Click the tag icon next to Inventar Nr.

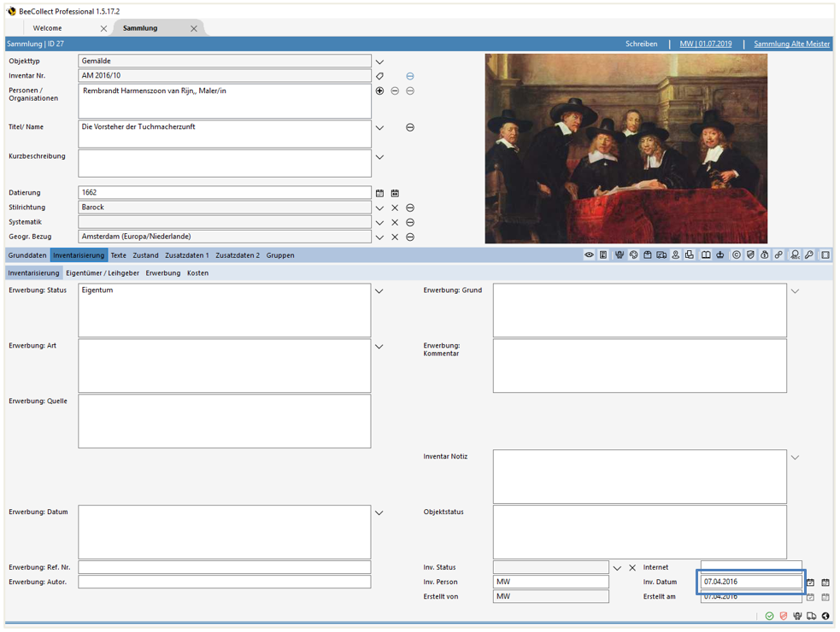379,76
